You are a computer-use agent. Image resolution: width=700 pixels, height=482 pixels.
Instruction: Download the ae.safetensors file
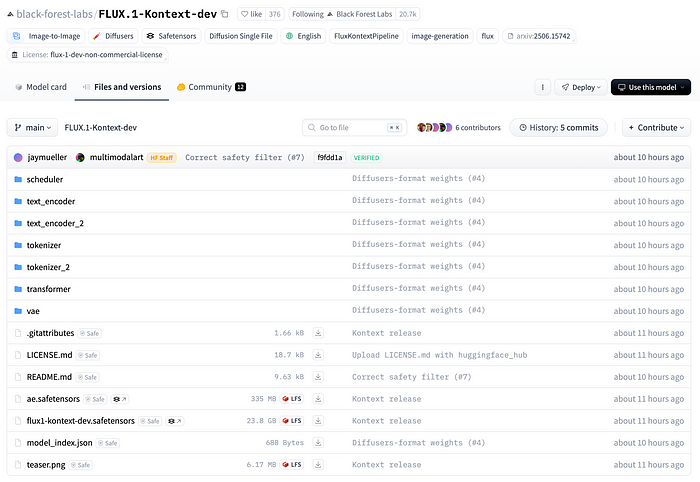point(318,399)
